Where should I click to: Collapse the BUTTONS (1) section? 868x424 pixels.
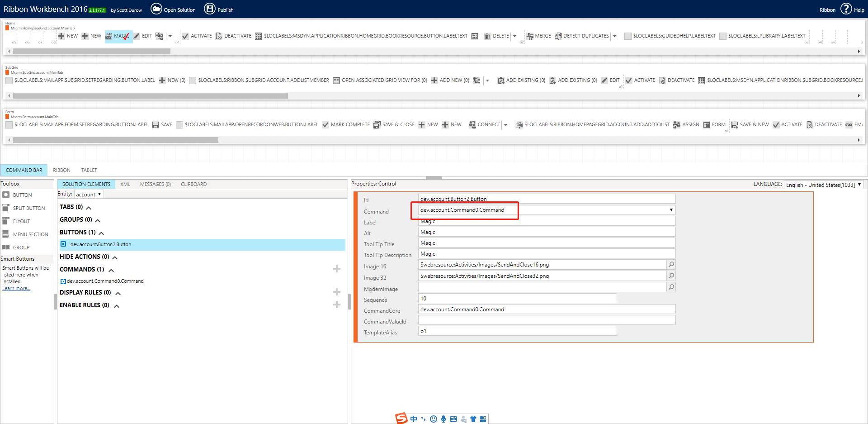[x=101, y=233]
